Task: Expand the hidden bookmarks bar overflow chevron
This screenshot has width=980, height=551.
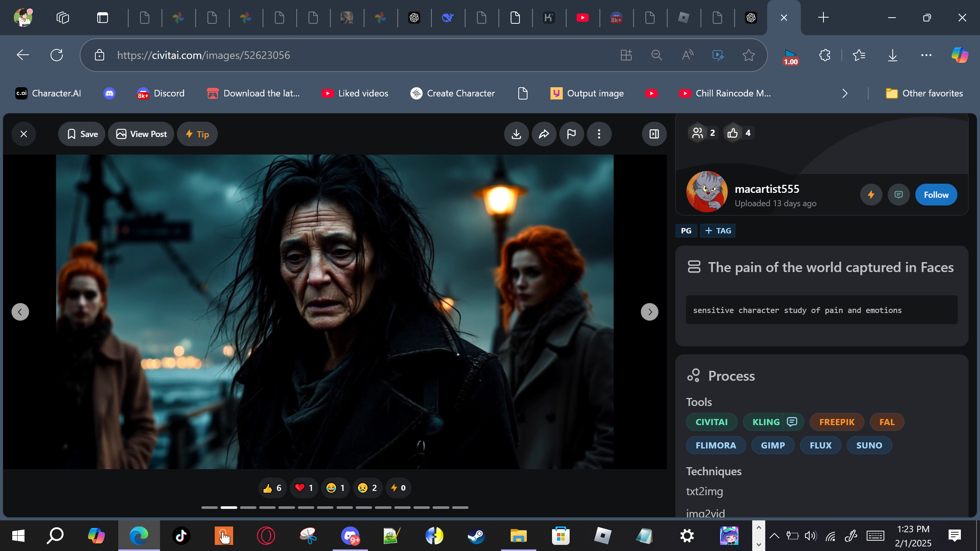Action: pos(845,93)
